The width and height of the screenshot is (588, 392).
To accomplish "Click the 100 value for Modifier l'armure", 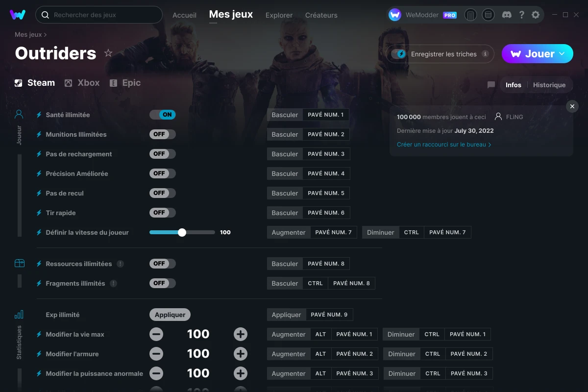I will (x=198, y=354).
